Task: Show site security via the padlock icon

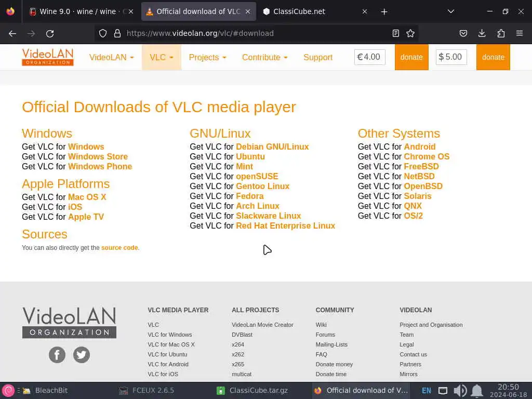Action: pos(117,33)
